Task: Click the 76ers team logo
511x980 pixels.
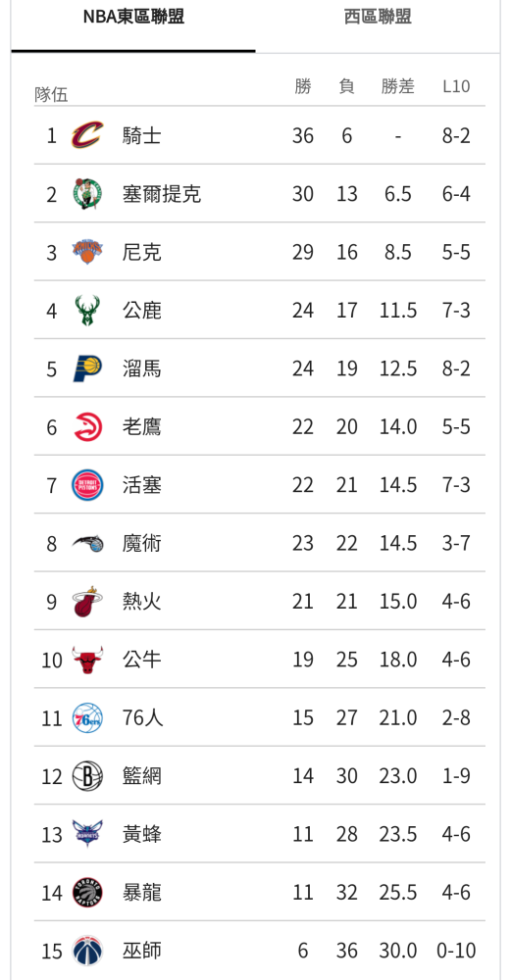Action: (87, 717)
